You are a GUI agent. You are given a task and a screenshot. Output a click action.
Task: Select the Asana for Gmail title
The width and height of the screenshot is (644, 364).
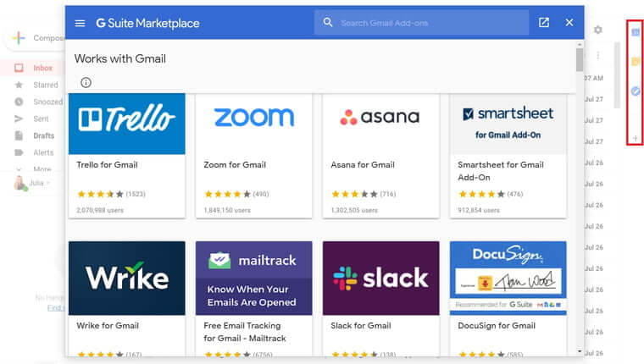363,165
